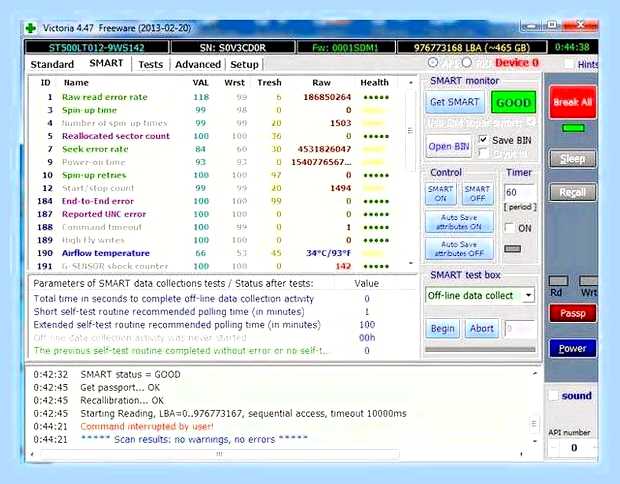Select the Reallocated sector count row
This screenshot has height=484, width=620.
(x=215, y=136)
